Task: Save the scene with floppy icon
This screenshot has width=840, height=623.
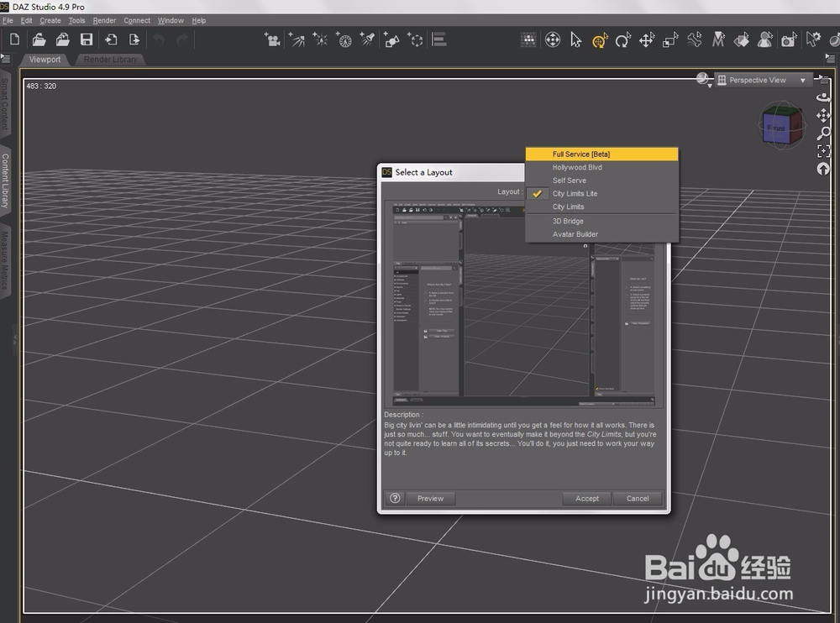Action: 87,39
